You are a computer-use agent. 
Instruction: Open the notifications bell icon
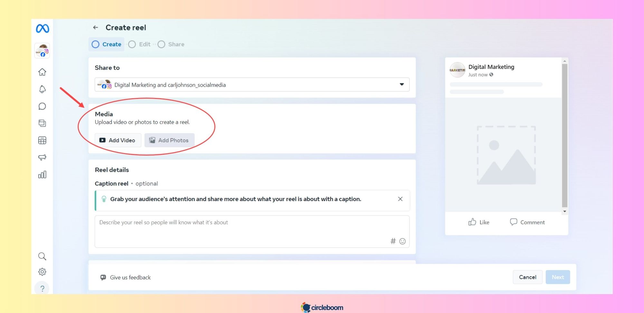click(42, 89)
